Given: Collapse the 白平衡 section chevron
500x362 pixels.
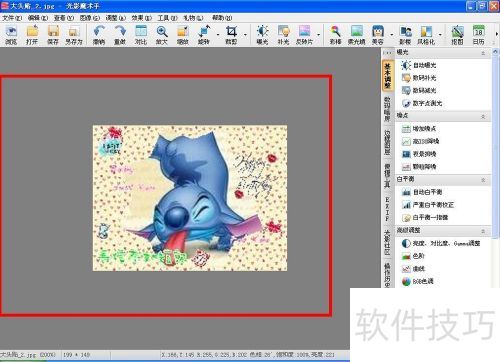Looking at the screenshot, I should [x=483, y=180].
